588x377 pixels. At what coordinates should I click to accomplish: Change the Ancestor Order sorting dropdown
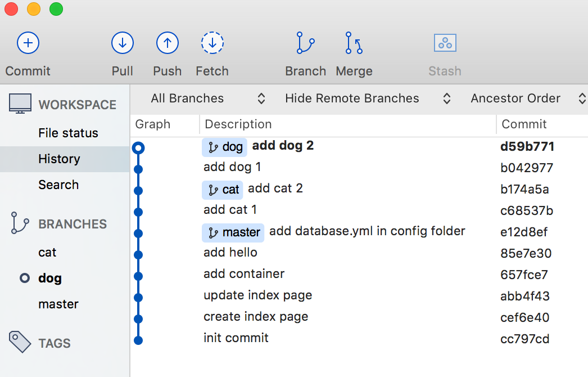528,98
